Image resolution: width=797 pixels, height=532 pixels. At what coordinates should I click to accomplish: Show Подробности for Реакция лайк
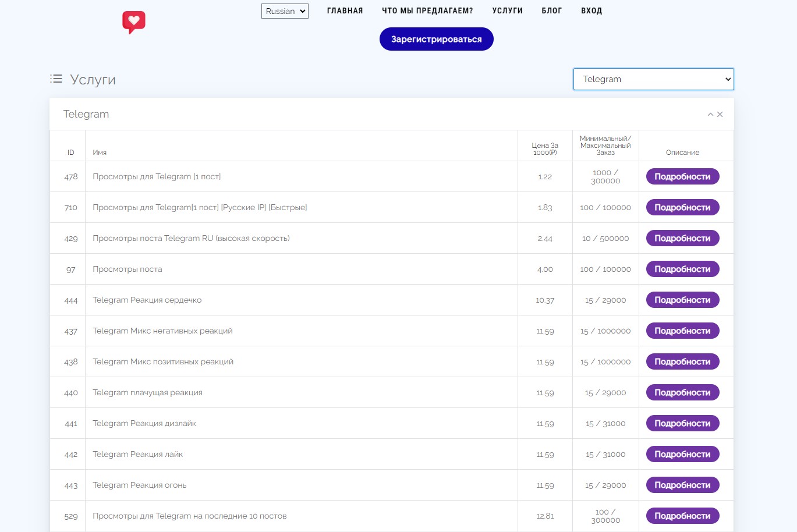(x=682, y=454)
